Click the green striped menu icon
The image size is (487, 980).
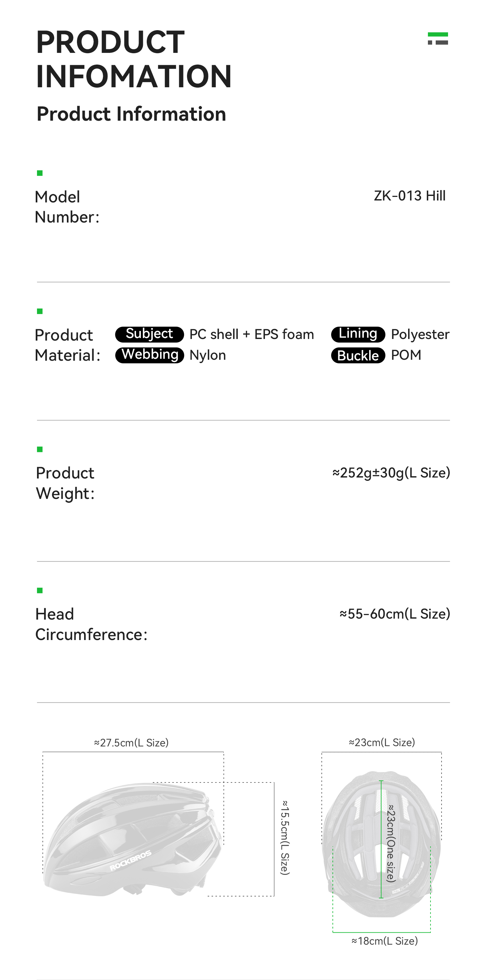438,38
